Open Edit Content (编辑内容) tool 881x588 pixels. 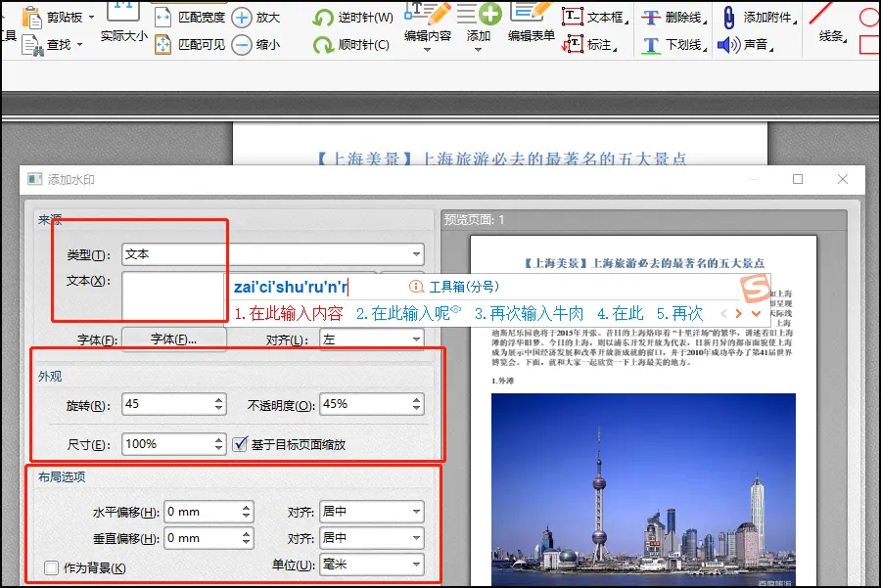tap(428, 25)
